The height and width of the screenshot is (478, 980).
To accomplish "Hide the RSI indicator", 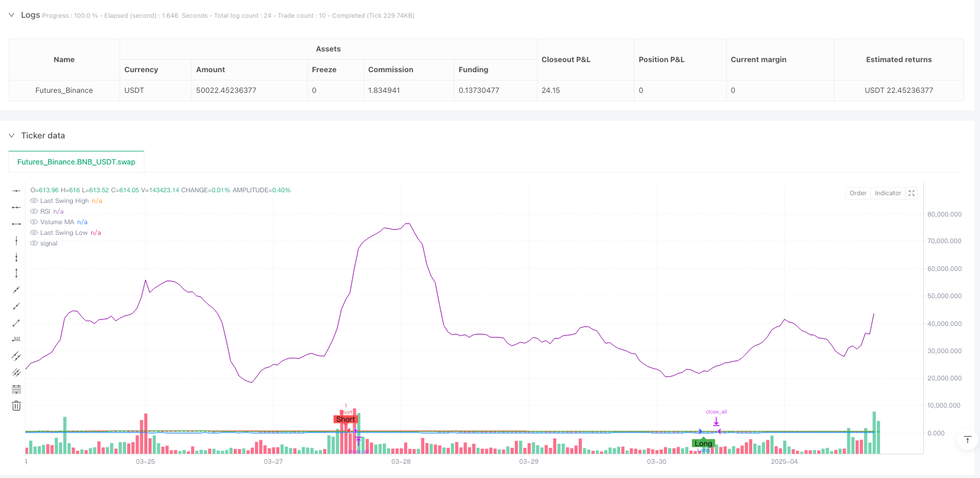I will pyautogui.click(x=34, y=212).
